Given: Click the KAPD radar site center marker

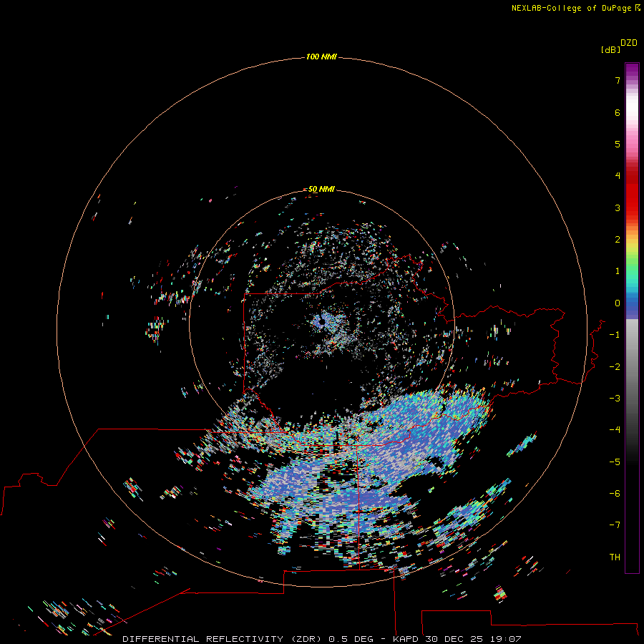Looking at the screenshot, I should 321,323.
